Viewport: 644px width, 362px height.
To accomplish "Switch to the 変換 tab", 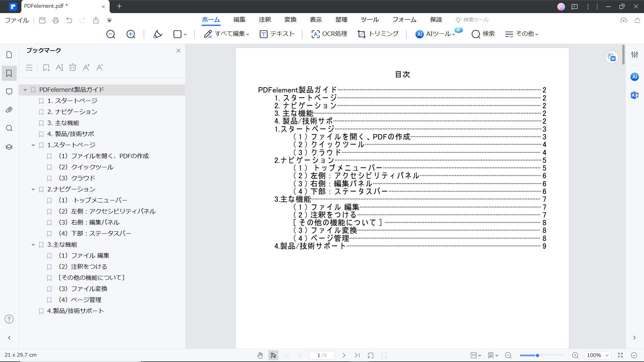I will click(290, 20).
